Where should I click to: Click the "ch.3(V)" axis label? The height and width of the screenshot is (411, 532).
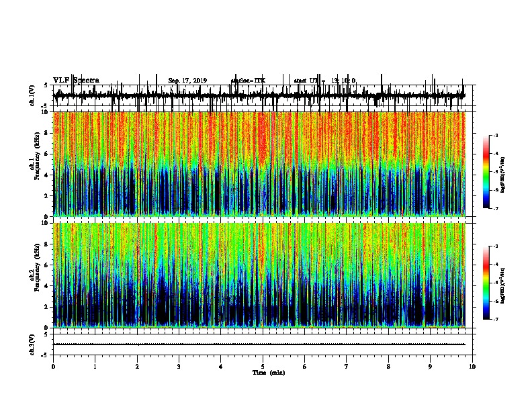32,345
